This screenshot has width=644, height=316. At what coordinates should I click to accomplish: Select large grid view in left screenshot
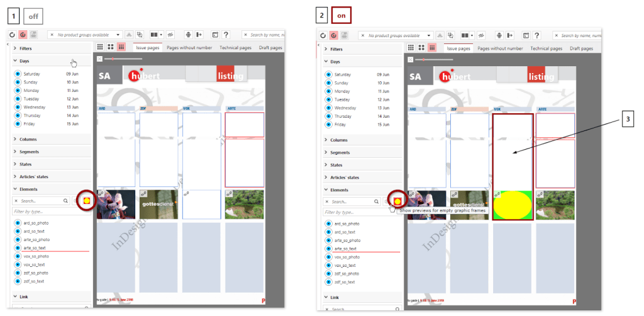pyautogui.click(x=111, y=47)
